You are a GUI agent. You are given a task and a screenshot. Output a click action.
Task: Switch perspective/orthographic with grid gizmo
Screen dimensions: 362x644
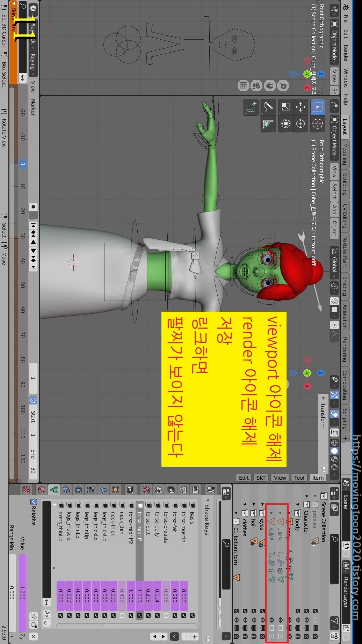[x=244, y=86]
